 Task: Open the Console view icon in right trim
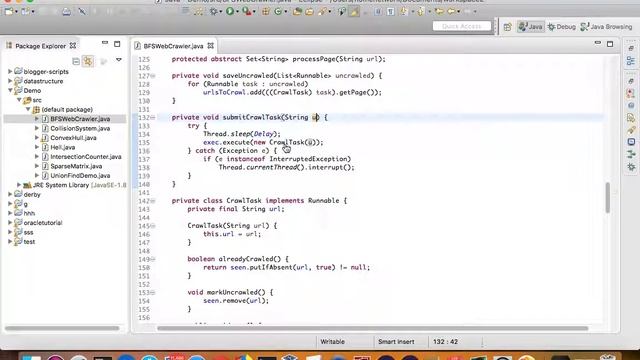[631, 142]
